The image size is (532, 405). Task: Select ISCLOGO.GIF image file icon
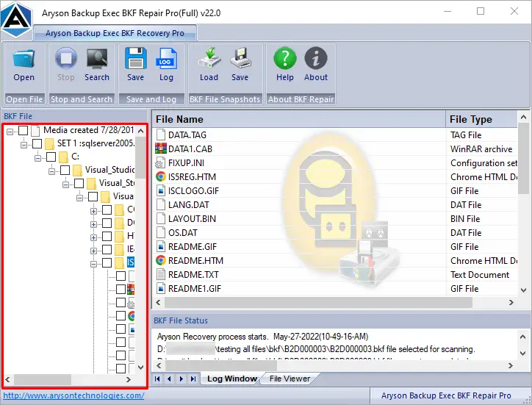pyautogui.click(x=160, y=190)
